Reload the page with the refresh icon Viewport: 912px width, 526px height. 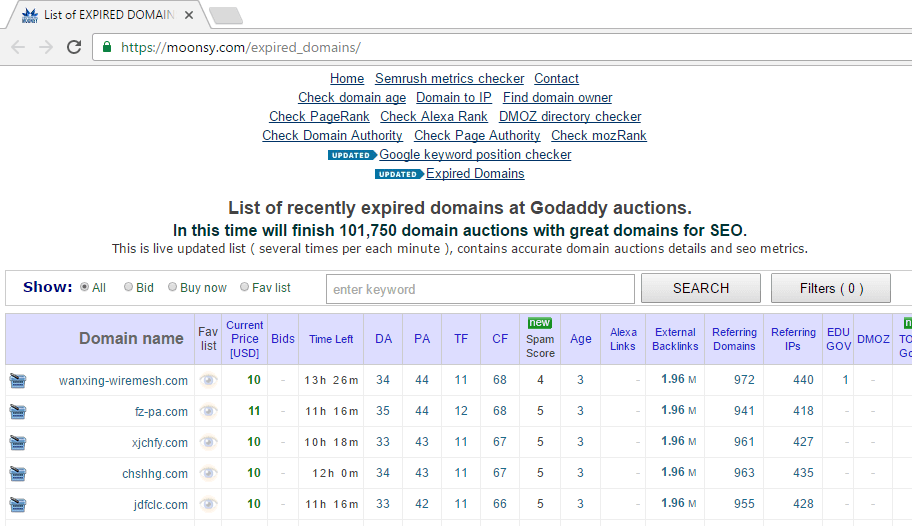coord(74,47)
